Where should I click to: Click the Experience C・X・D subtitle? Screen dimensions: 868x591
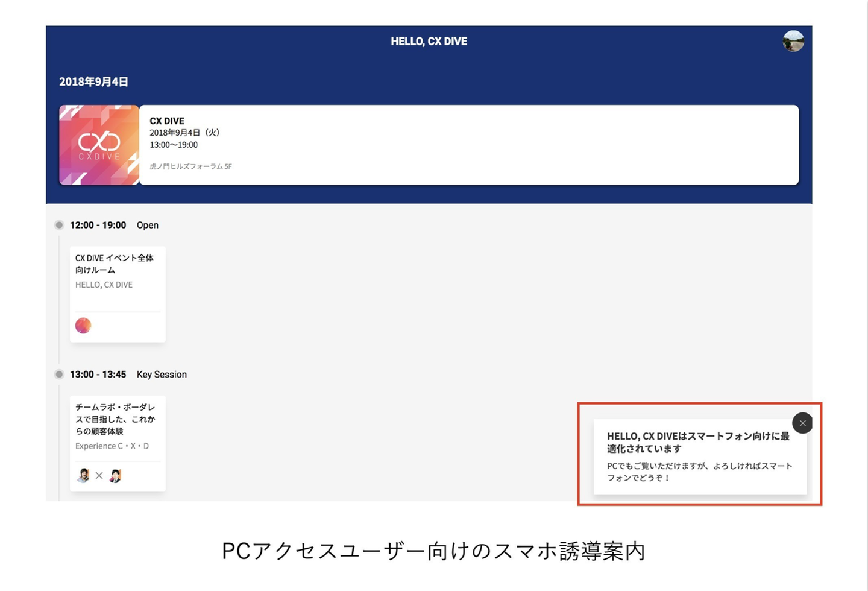[112, 446]
